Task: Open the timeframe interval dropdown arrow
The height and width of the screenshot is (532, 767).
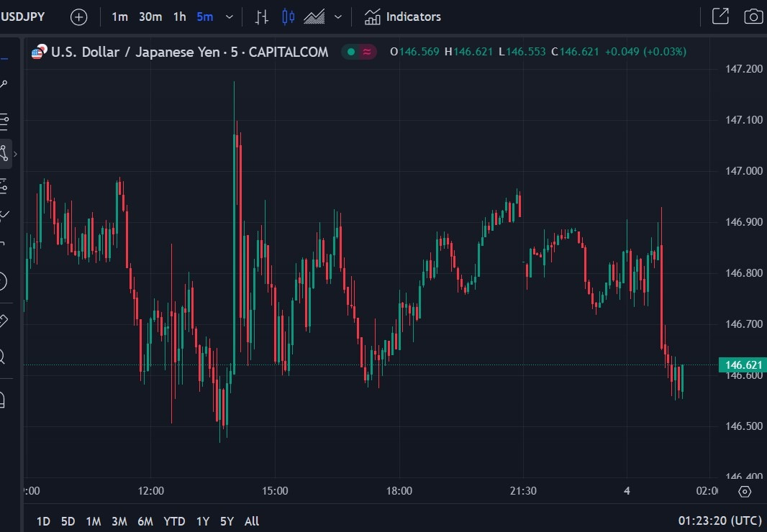Action: tap(229, 17)
